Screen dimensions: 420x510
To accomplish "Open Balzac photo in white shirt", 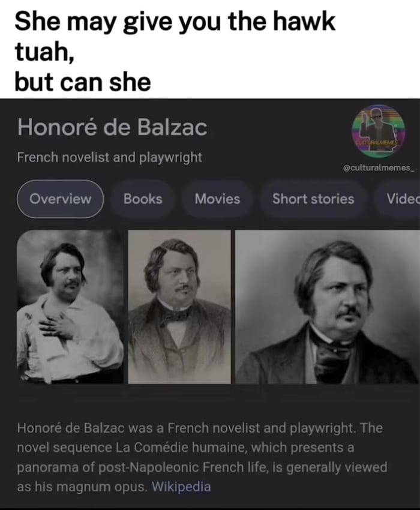I will coord(70,307).
